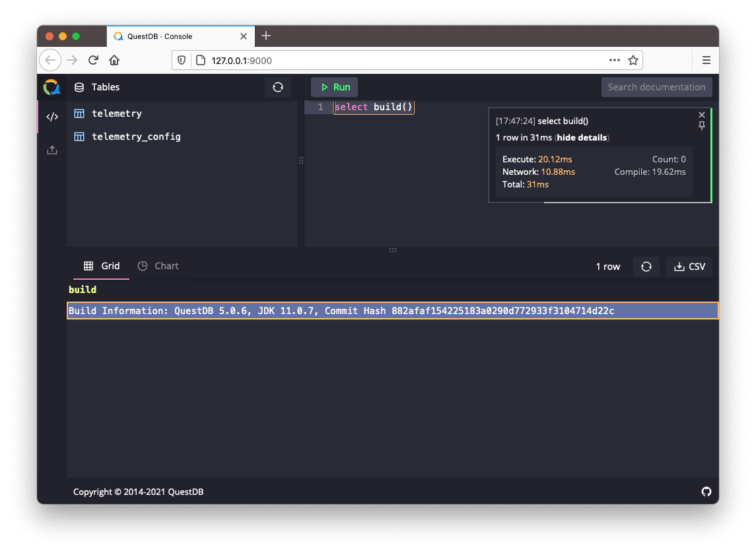Open the code editor sidebar icon
Image resolution: width=756 pixels, height=553 pixels.
pyautogui.click(x=52, y=117)
